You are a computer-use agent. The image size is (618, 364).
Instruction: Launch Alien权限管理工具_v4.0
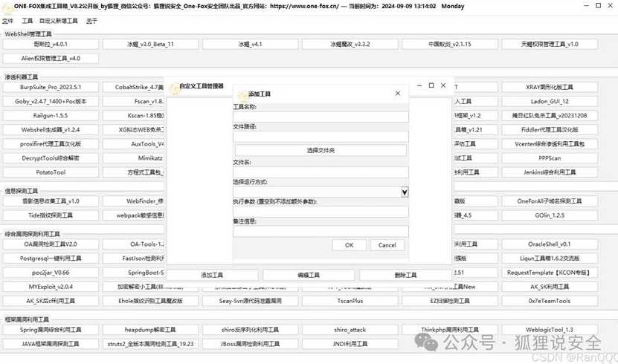(x=51, y=58)
